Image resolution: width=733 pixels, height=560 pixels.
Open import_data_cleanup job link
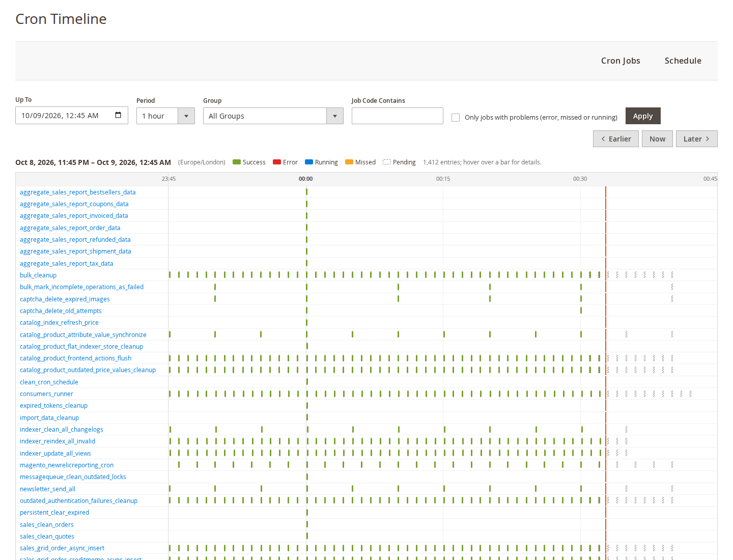click(x=49, y=417)
